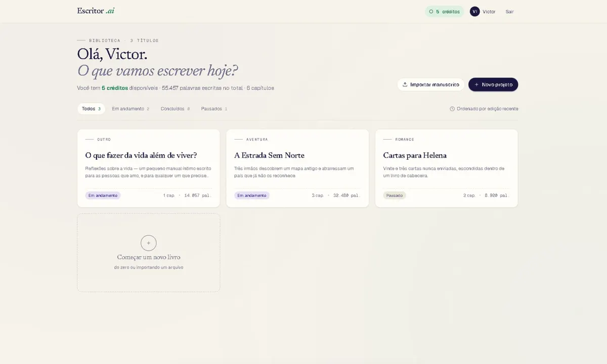The height and width of the screenshot is (364, 607).
Task: Switch to Concluídos tab
Action: 175,109
